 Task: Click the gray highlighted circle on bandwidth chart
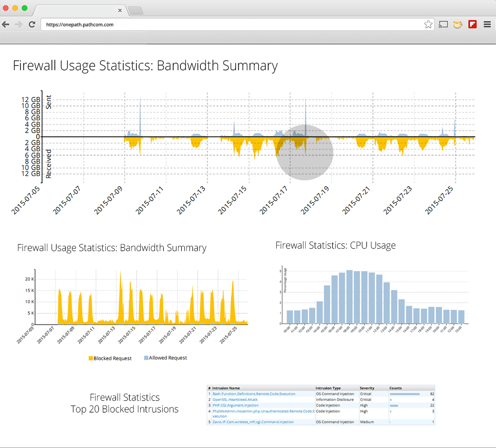point(305,153)
